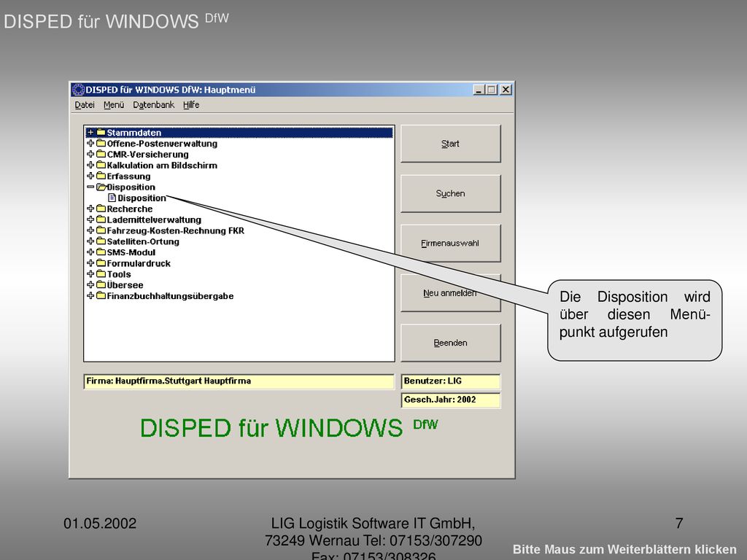Select 'CMR-Versicherung' row text
This screenshot has width=747, height=560.
tap(147, 155)
